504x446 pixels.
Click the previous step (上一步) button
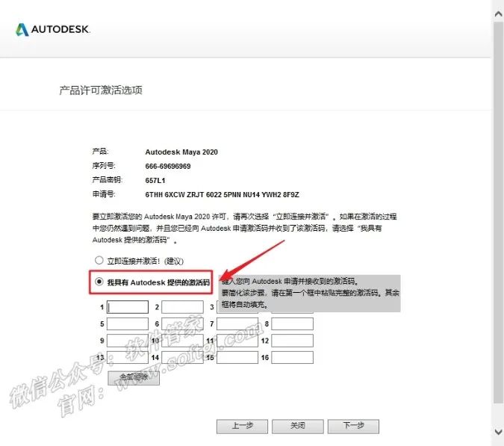pos(243,427)
